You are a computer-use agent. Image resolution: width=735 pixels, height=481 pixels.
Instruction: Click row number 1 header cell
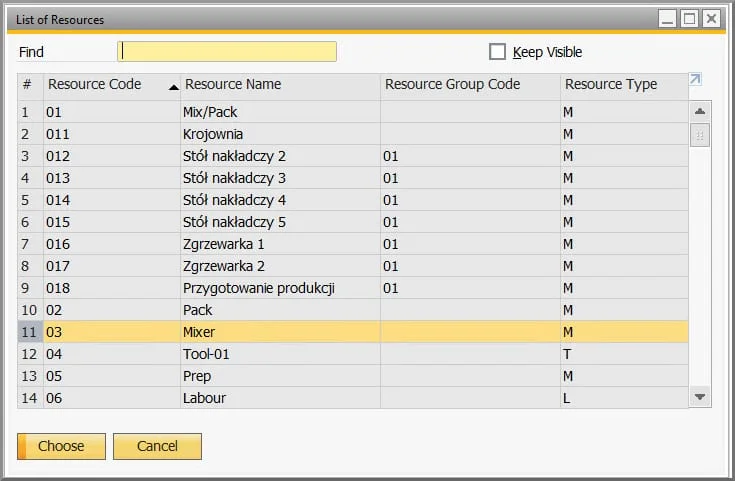click(x=30, y=112)
